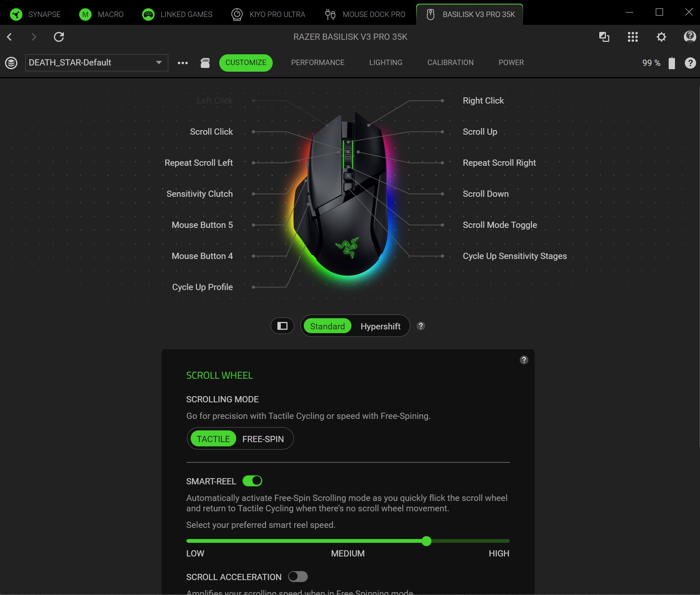
Task: Edit the Scroll Mode Toggle assignment
Action: pos(500,225)
